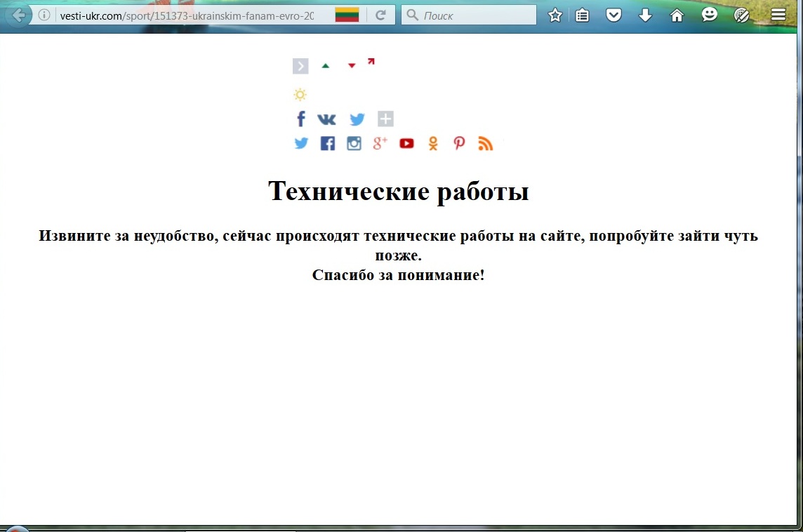Save page to Pocket
The height and width of the screenshot is (532, 803).
coord(613,15)
